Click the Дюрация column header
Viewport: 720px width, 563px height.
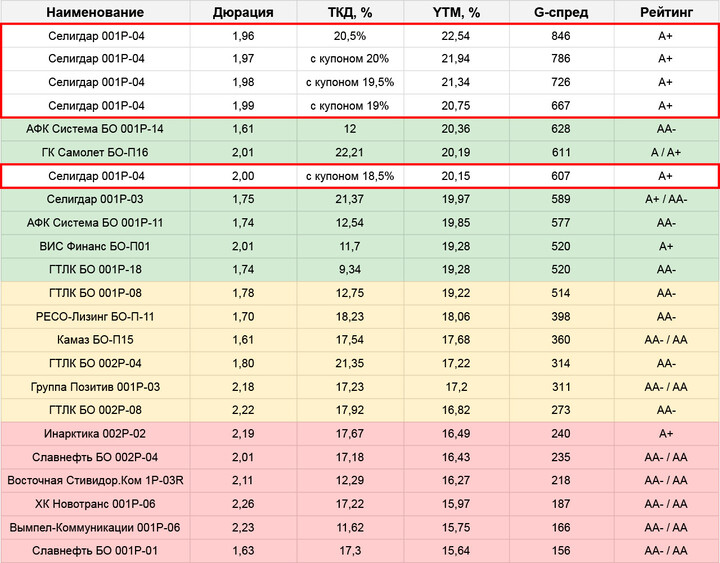coord(243,12)
